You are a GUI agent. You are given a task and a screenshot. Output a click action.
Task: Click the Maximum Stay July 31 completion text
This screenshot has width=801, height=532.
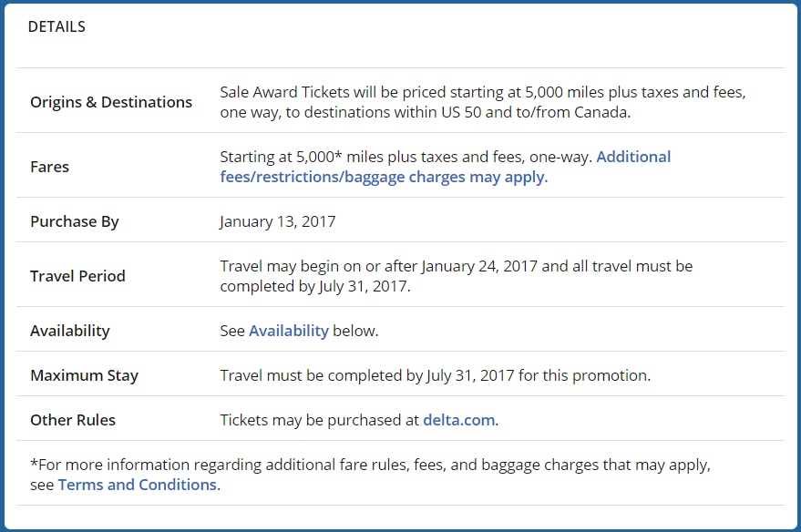[x=436, y=375]
